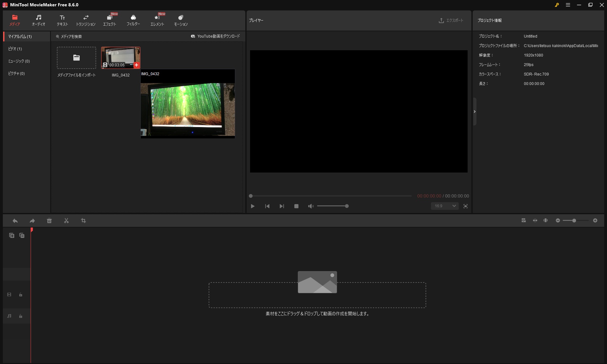607x364 pixels.
Task: Mute the player volume
Action: pos(311,206)
